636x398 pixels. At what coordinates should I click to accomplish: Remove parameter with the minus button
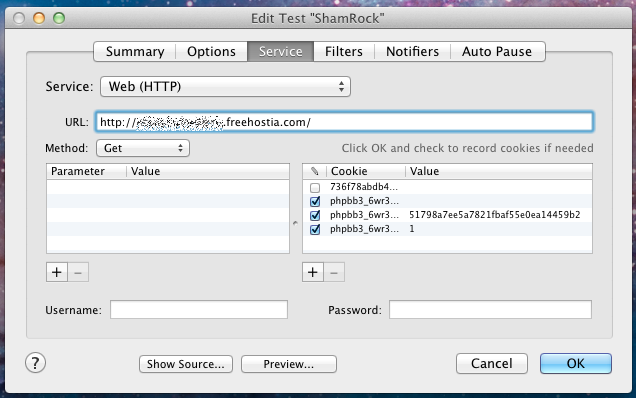coord(78,272)
